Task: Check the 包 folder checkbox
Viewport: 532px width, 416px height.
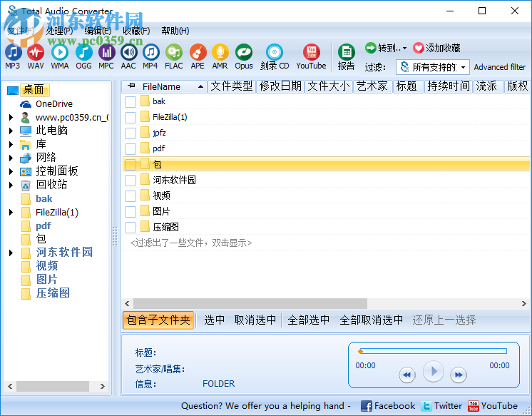Action: 131,164
